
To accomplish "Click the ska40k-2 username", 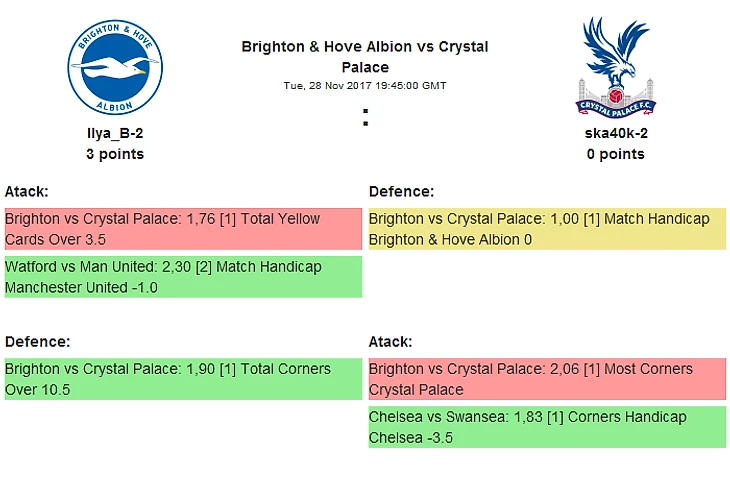I will [615, 133].
